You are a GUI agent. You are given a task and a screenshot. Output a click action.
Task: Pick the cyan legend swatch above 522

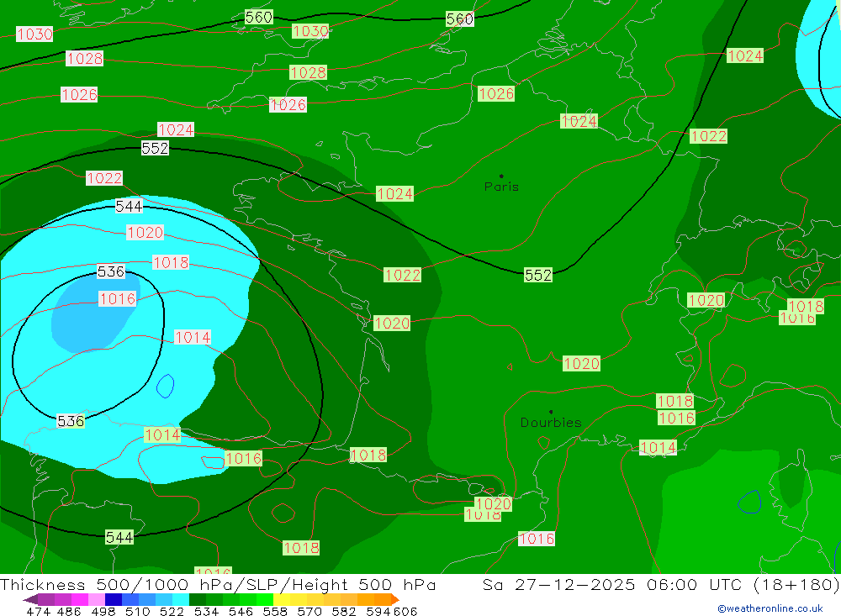181,599
